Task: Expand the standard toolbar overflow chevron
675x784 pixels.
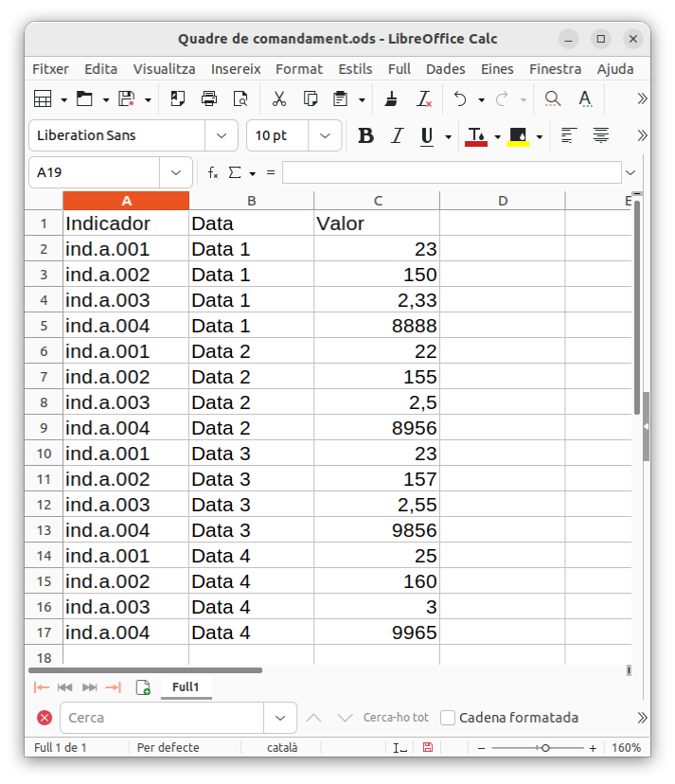Action: pyautogui.click(x=642, y=98)
